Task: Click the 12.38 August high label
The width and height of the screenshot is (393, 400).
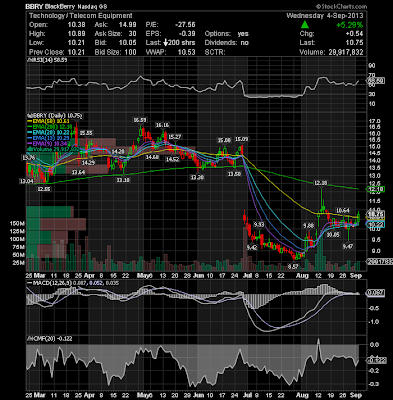Action: [321, 183]
